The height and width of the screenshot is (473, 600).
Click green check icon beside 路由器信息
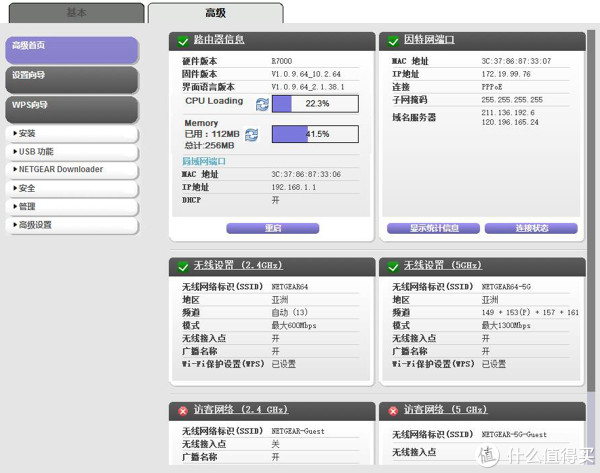pyautogui.click(x=183, y=41)
